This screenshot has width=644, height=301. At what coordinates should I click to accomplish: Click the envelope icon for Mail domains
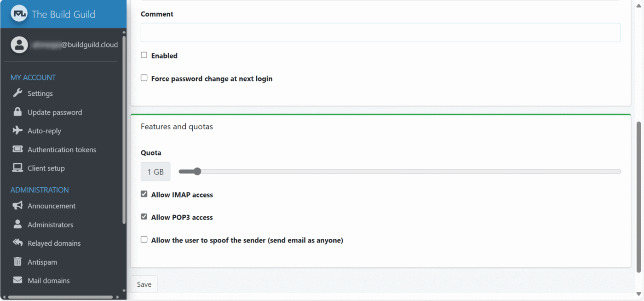coord(17,280)
